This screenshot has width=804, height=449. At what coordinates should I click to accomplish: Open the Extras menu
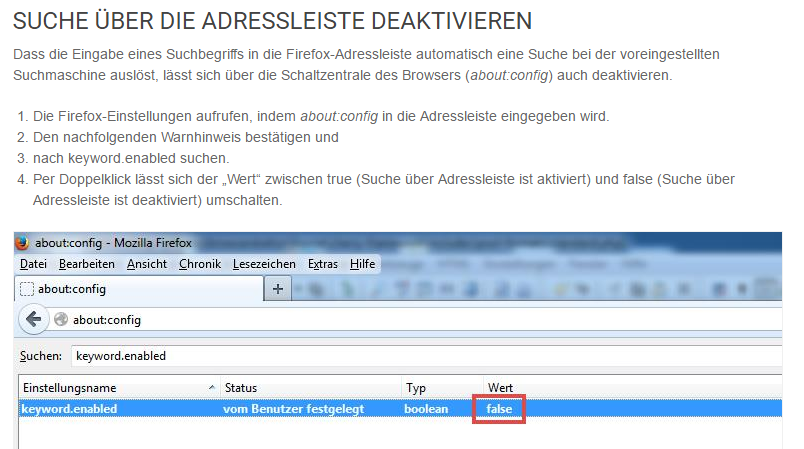tap(323, 264)
